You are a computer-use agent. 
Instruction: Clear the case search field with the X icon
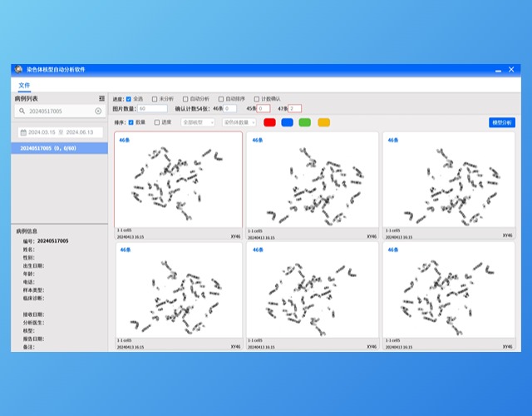tap(98, 111)
